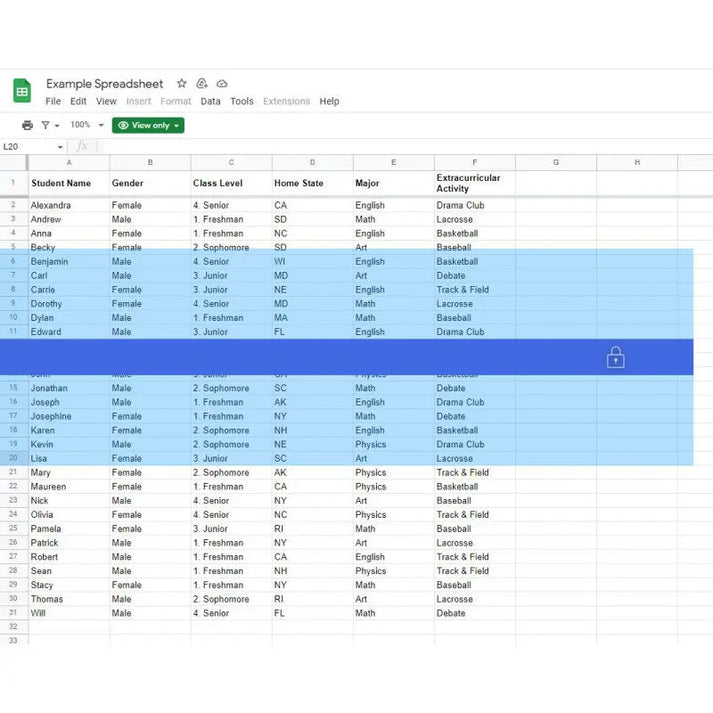Click the filter funnel icon
This screenshot has width=713, height=713.
[x=46, y=125]
